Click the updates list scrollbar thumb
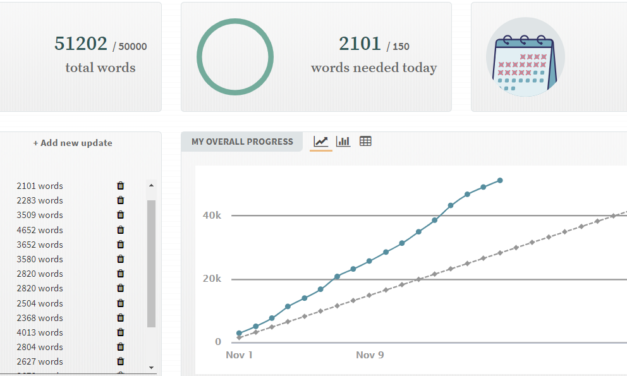The width and height of the screenshot is (627, 376). coord(151,264)
